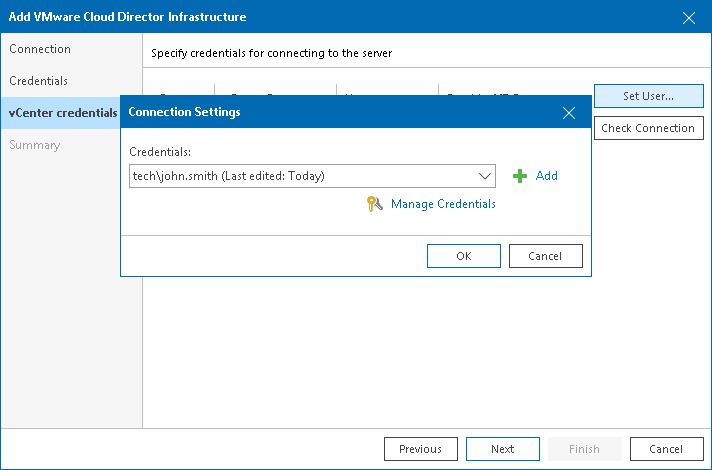Go back with the Previous button
Viewport: 712px width, 470px height.
pyautogui.click(x=421, y=449)
